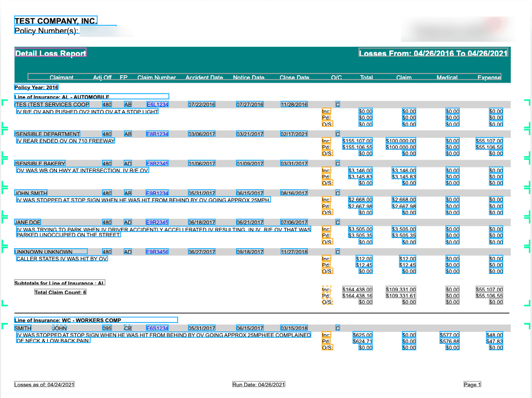The height and width of the screenshot is (398, 532).
Task: Select the $164,438.16 subtotal paid amount
Action: click(357, 296)
